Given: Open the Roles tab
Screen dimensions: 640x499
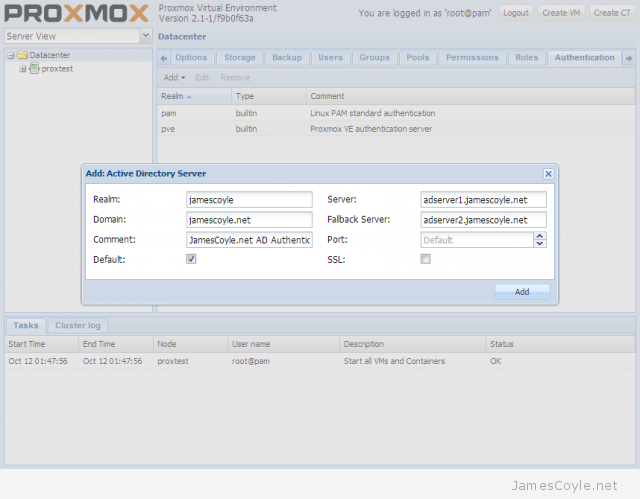Looking at the screenshot, I should coord(527,58).
